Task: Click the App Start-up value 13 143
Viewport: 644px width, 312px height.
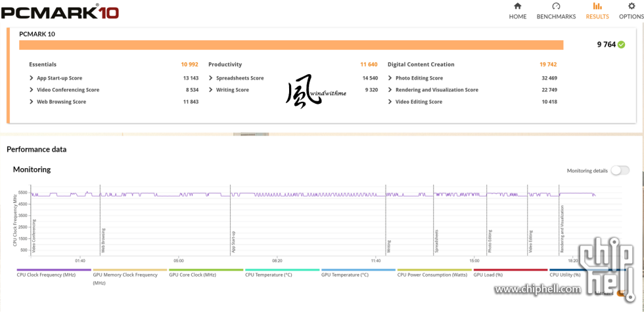Action: [x=191, y=78]
